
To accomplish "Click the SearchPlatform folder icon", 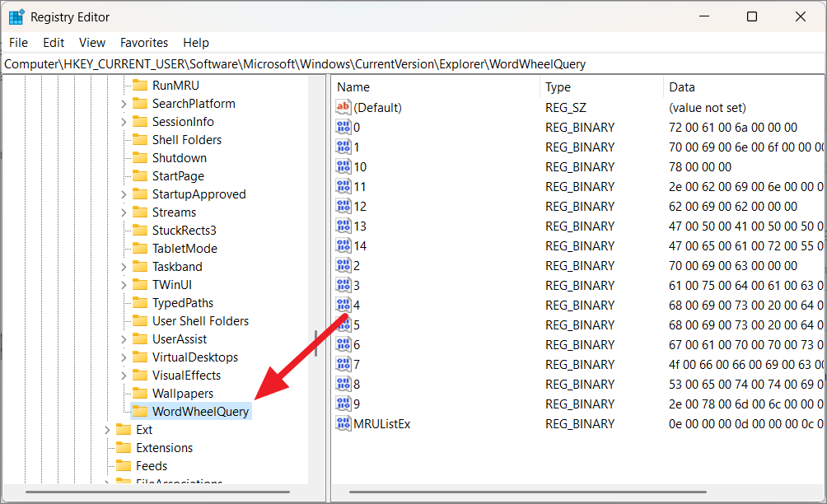I will point(140,103).
